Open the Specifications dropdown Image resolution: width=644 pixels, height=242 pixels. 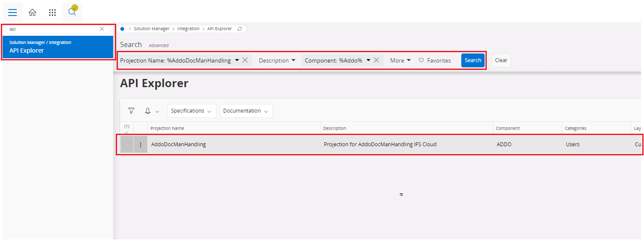point(192,111)
